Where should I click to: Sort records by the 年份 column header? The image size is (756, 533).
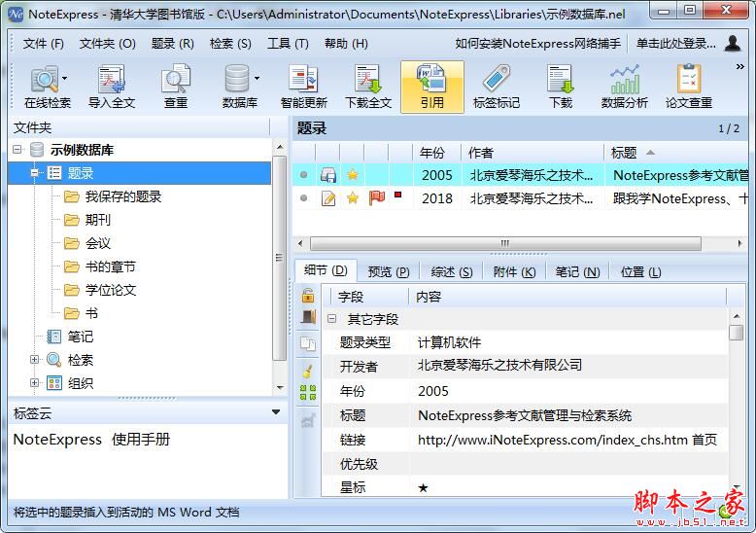(437, 153)
